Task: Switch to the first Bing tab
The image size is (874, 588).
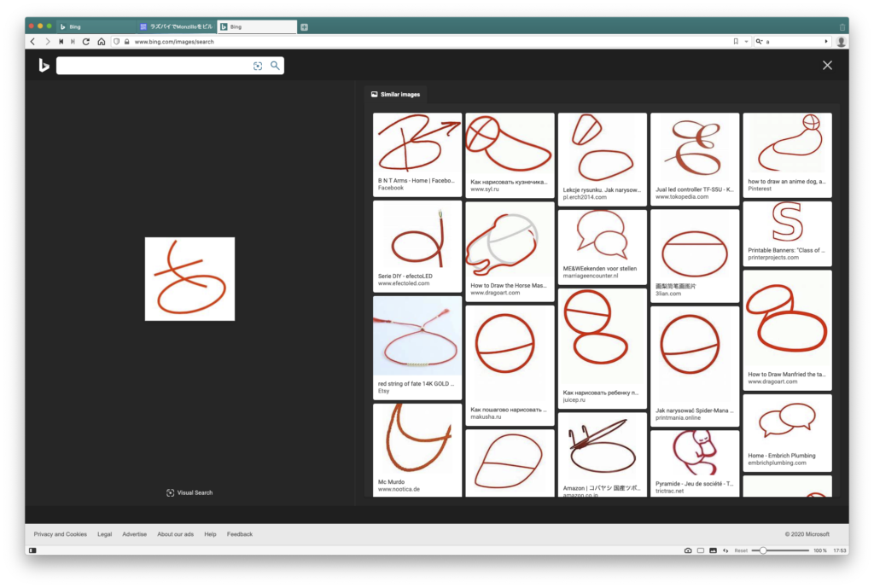Action: [x=94, y=27]
